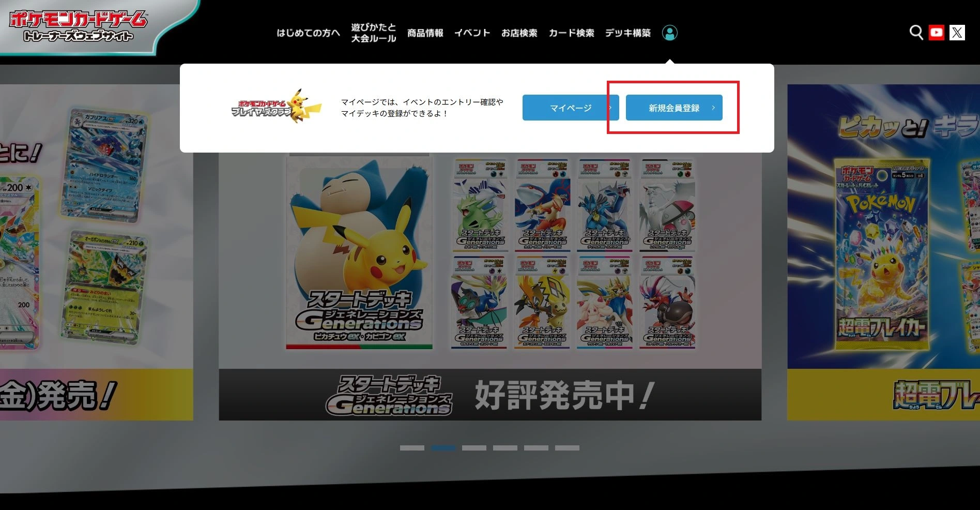Screen dimensions: 980x510
Task: Go to fourth carousel slide indicator
Action: pyautogui.click(x=505, y=448)
